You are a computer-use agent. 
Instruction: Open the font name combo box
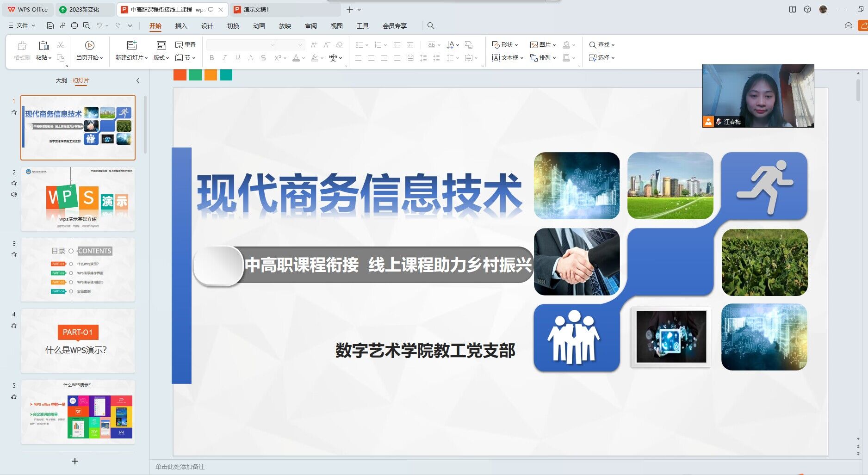tap(241, 45)
